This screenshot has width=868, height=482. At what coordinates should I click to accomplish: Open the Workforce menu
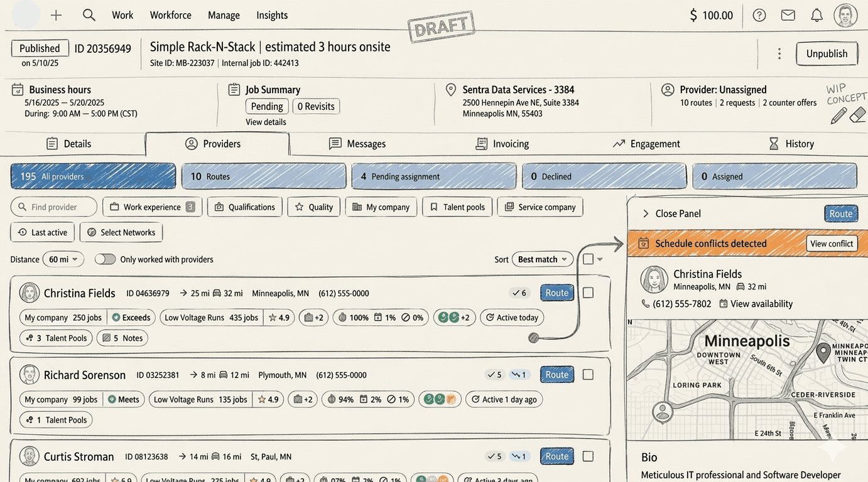(170, 15)
